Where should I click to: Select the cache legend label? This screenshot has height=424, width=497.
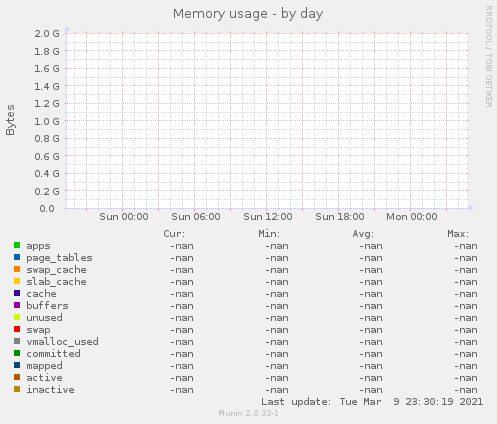(41, 294)
